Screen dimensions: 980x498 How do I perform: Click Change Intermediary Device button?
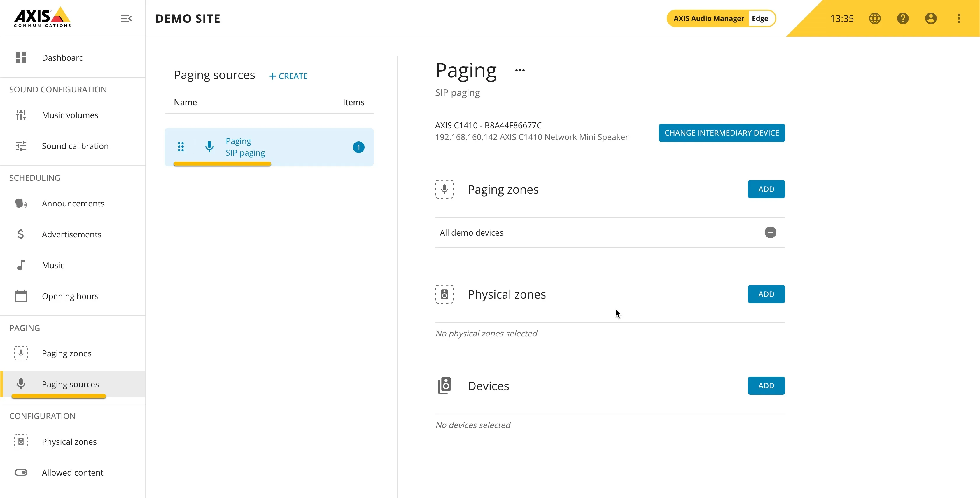pyautogui.click(x=722, y=133)
